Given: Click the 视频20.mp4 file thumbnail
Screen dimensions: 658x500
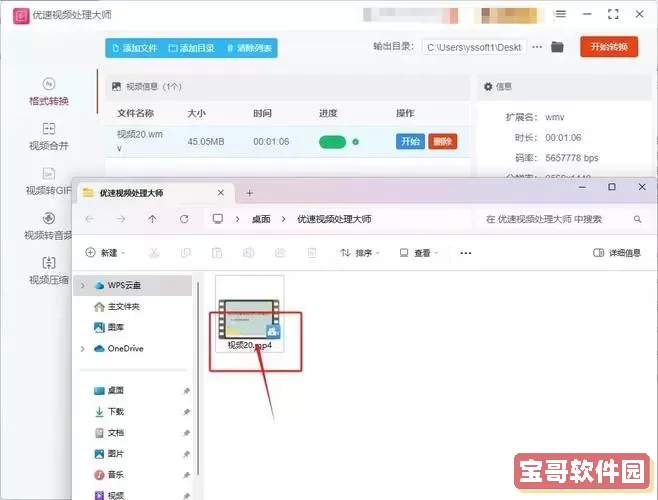Looking at the screenshot, I should 250,319.
